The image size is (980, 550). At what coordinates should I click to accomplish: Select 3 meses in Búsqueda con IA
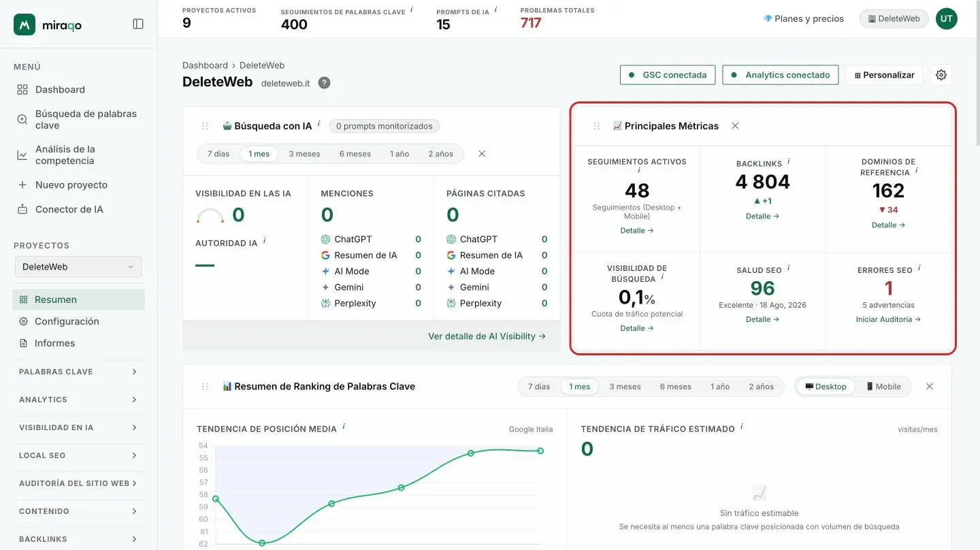pos(304,154)
